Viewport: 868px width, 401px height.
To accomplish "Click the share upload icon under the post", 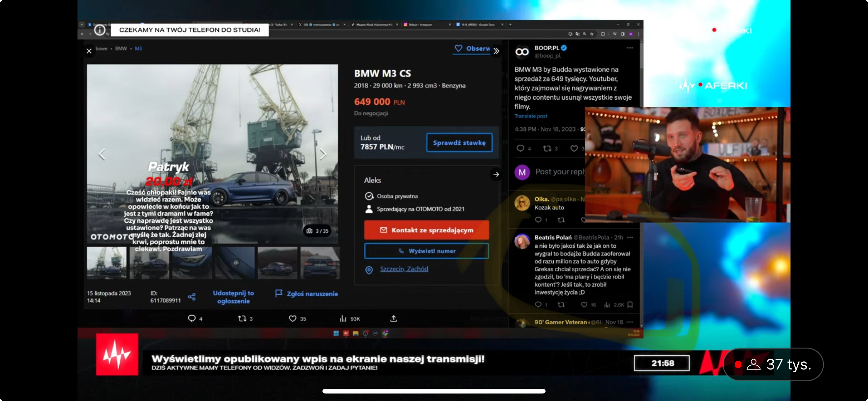I will 394,319.
